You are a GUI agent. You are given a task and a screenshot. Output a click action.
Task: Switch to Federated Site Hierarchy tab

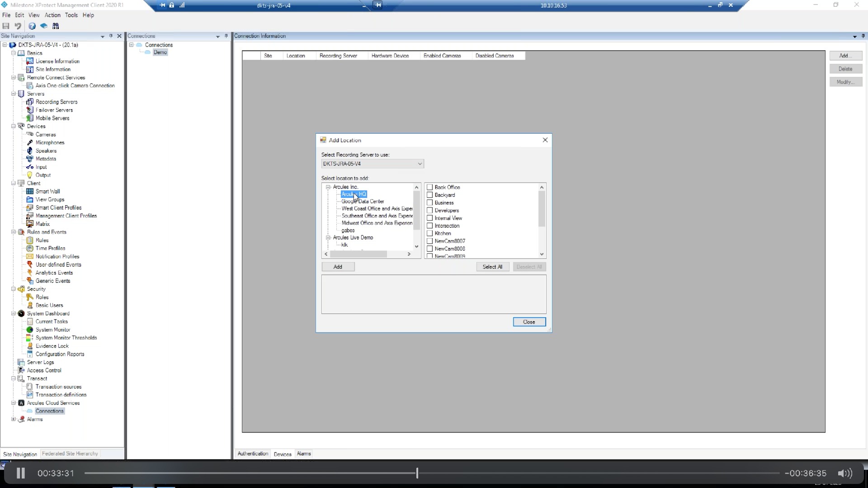click(x=70, y=454)
